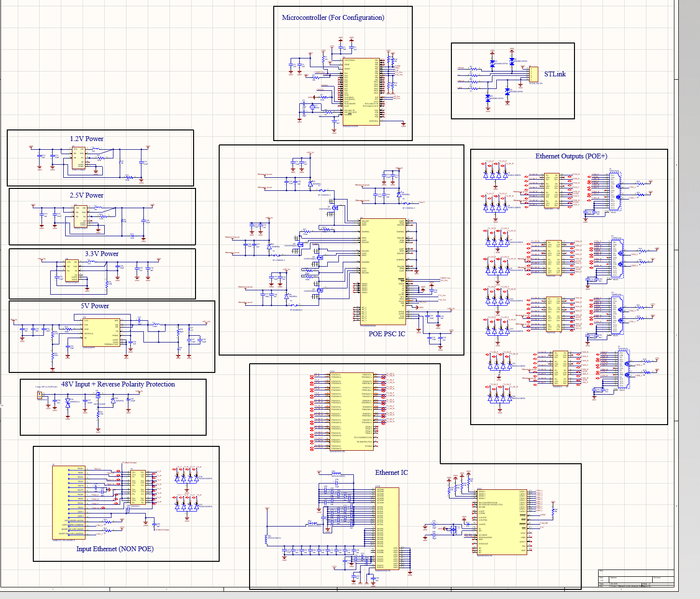Screen dimensions: 700x599
Task: Select the POE PSC IC component symbol
Action: pyautogui.click(x=384, y=271)
